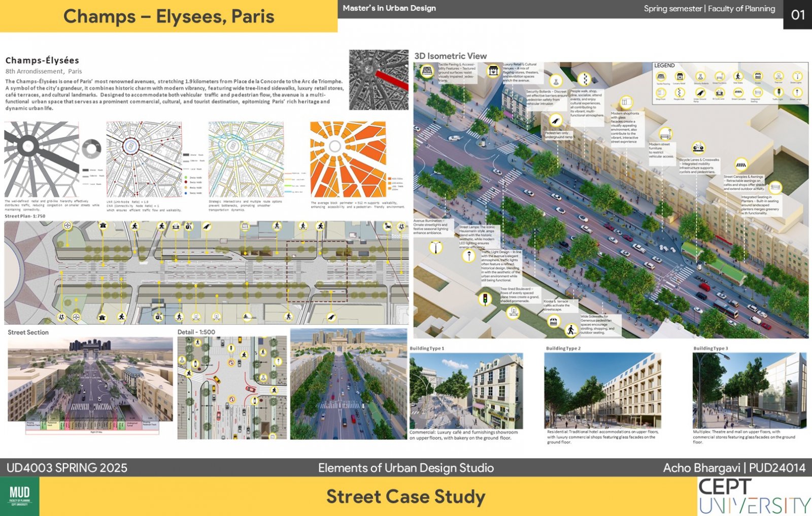
Task: Click the CEPT University logo
Action: [755, 496]
